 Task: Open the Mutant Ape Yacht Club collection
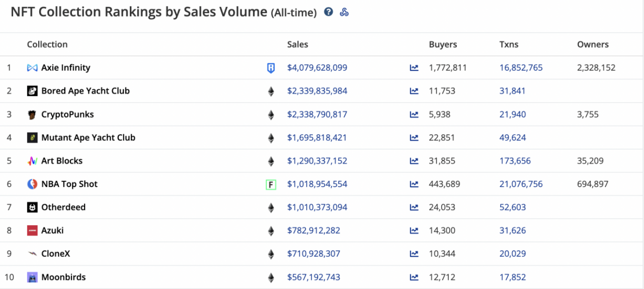[88, 138]
